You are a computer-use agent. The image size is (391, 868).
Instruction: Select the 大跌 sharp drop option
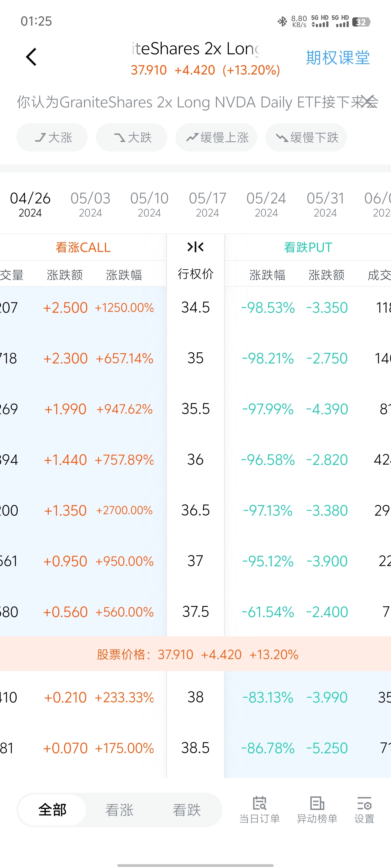132,138
